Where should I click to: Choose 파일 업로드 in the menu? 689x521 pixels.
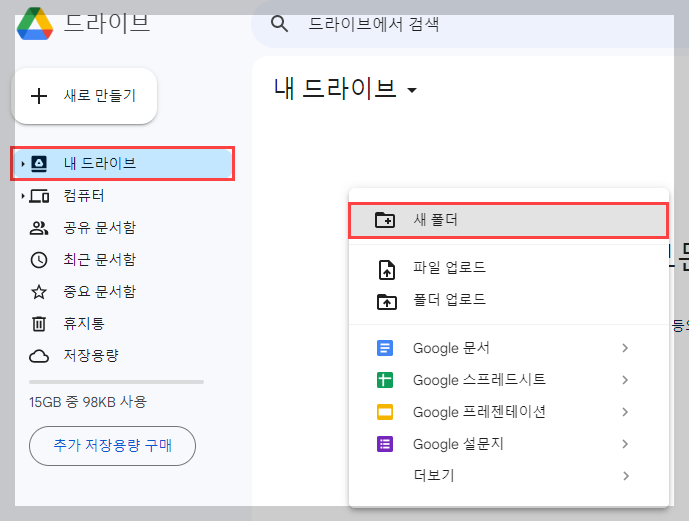click(509, 268)
